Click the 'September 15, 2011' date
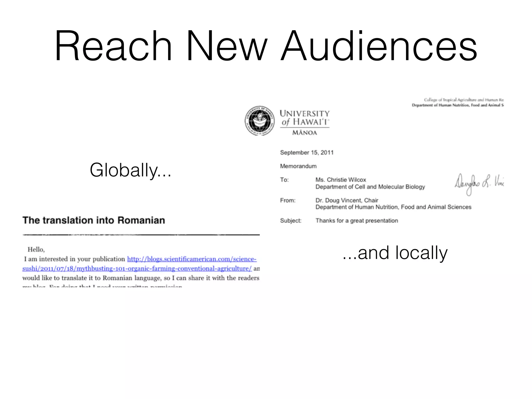The image size is (532, 399). [307, 152]
